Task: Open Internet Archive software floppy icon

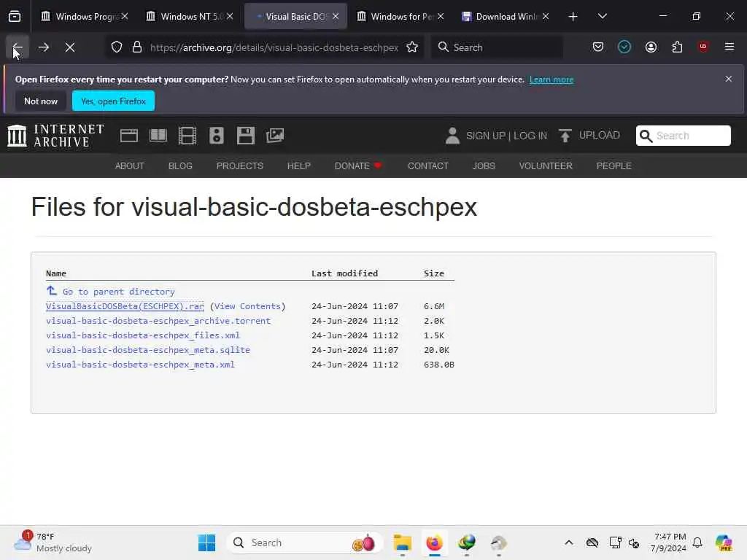Action: click(246, 136)
